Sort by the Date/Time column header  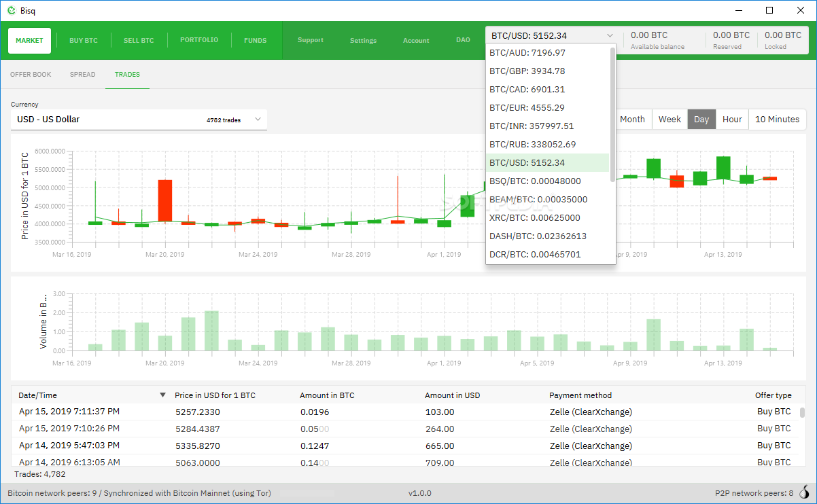(x=37, y=395)
